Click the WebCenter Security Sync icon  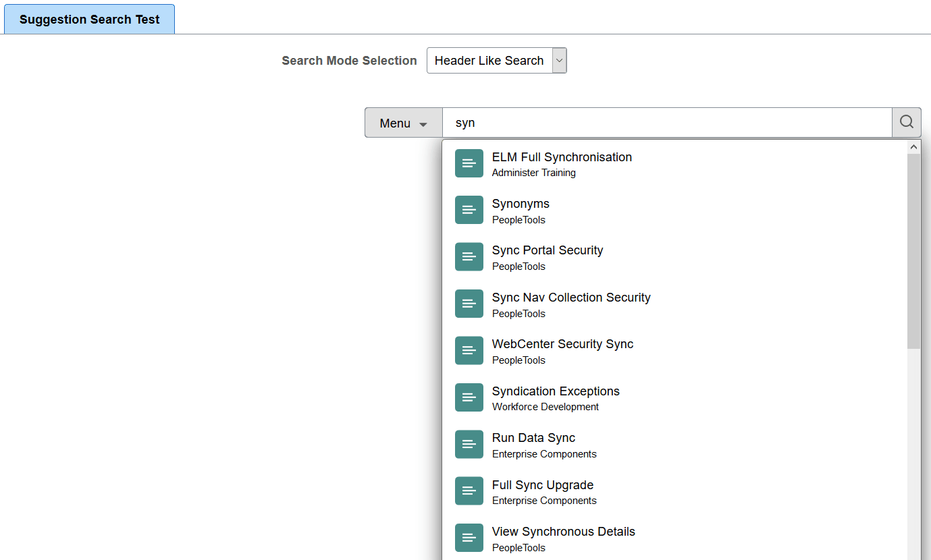click(469, 350)
